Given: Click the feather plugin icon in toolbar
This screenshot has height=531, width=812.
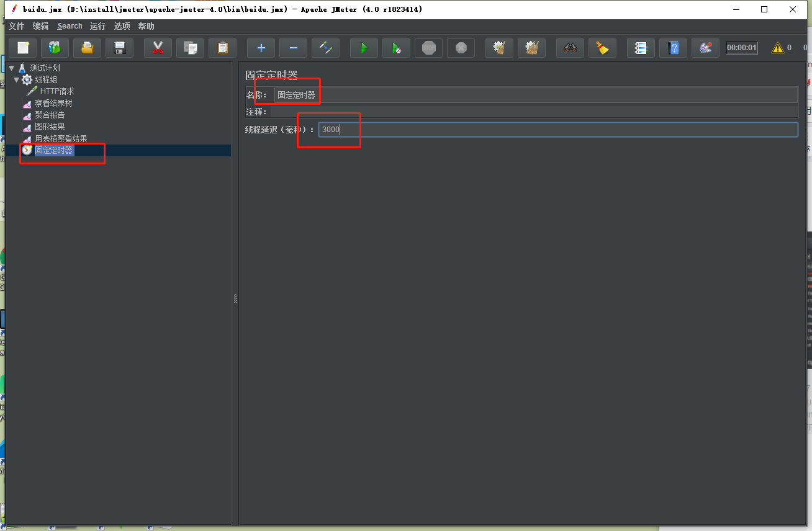Looking at the screenshot, I should point(705,48).
